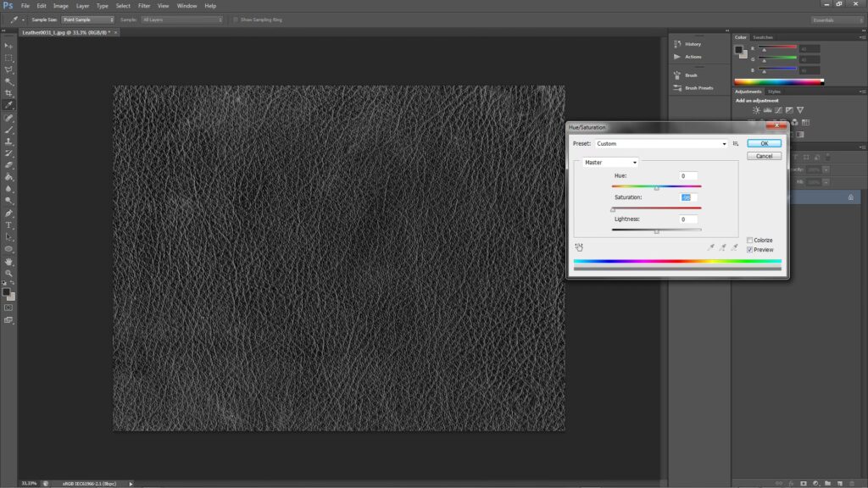Enable the Colorize checkbox
868x488 pixels.
750,241
